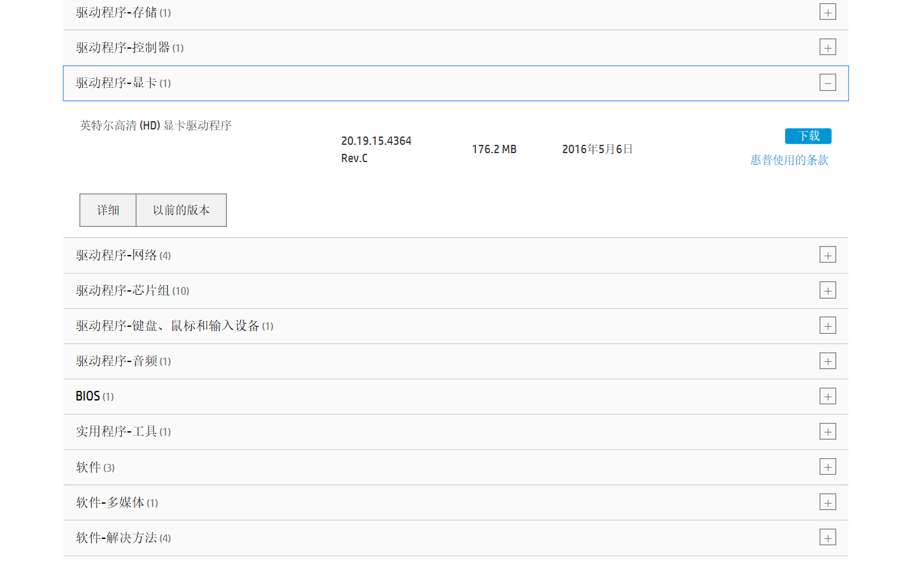924x578 pixels.
Task: Click the plus icon for 软件 (3)
Action: coord(827,467)
